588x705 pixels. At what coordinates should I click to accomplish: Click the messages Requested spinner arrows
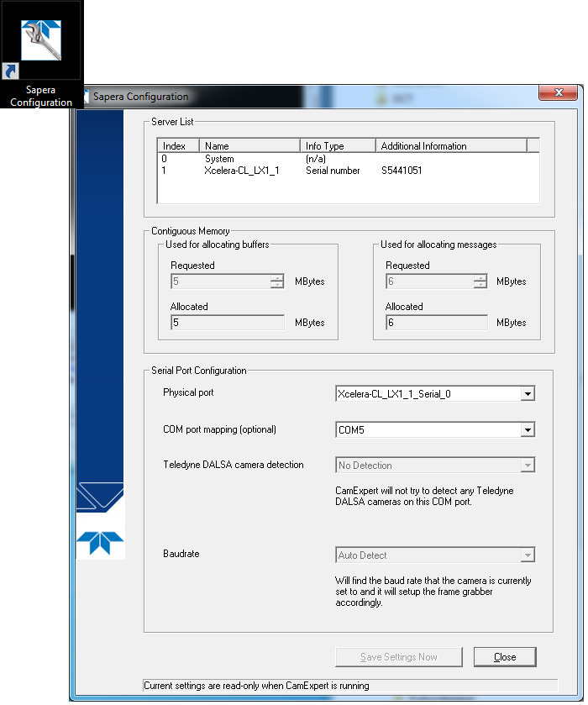(480, 281)
